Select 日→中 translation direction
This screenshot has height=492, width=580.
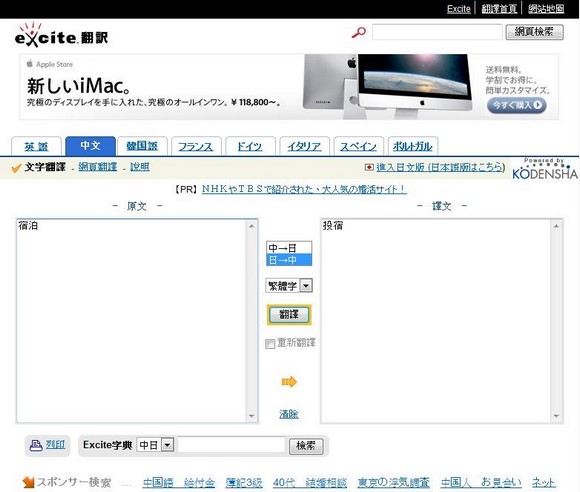pyautogui.click(x=289, y=260)
